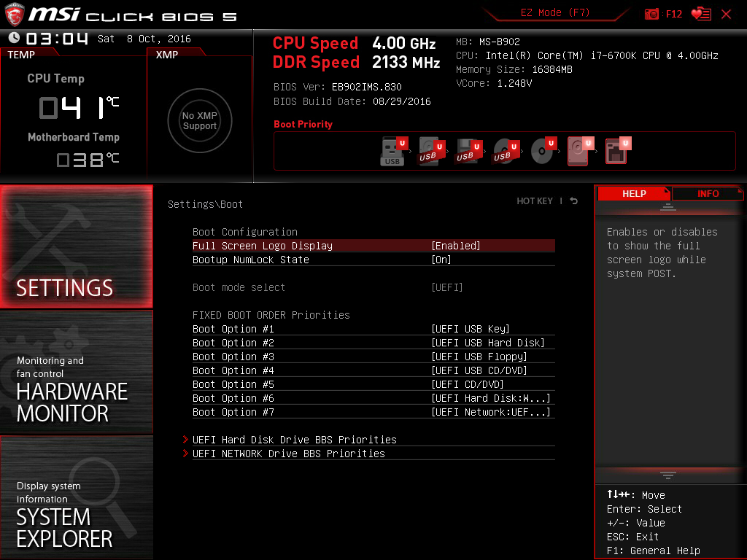Open the TEMP tab
The width and height of the screenshot is (747, 560).
pyautogui.click(x=21, y=55)
